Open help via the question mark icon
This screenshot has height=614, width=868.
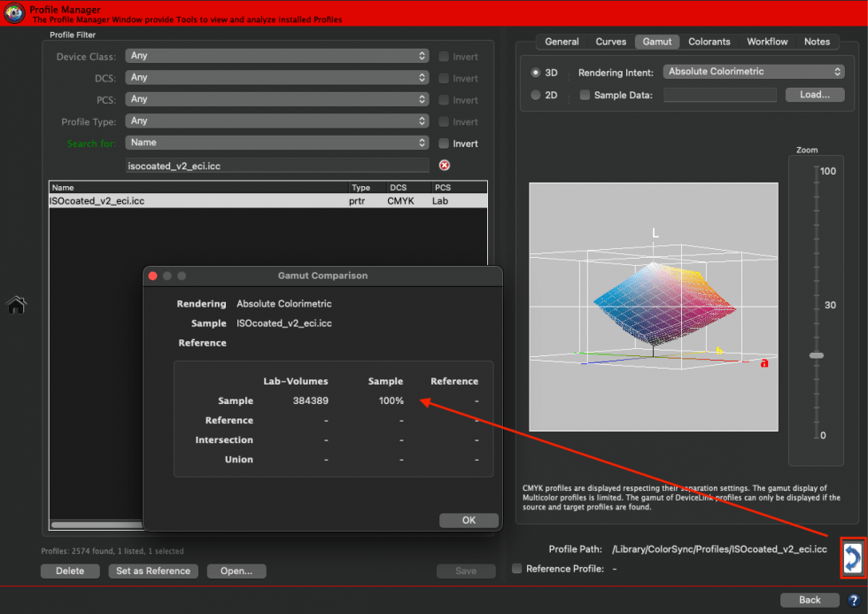[x=853, y=600]
